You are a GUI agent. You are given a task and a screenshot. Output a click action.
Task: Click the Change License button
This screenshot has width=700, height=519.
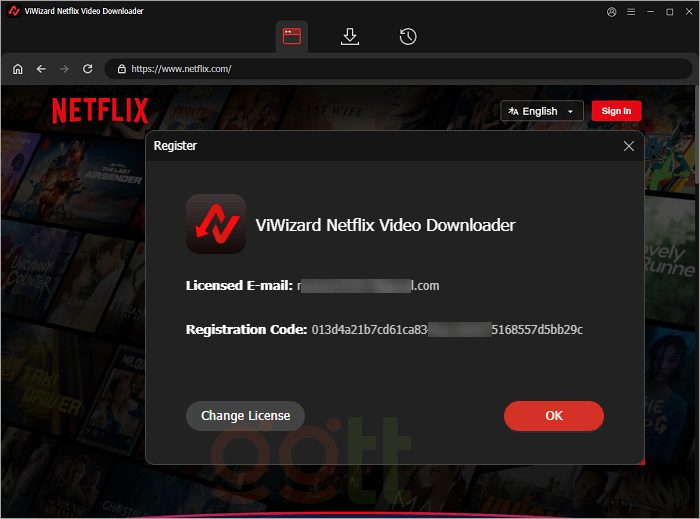coord(245,416)
